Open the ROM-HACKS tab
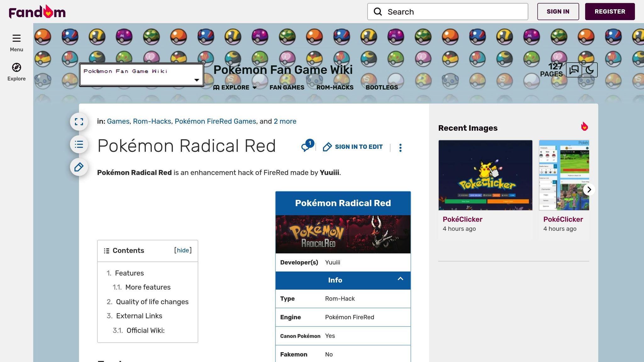 click(x=335, y=87)
